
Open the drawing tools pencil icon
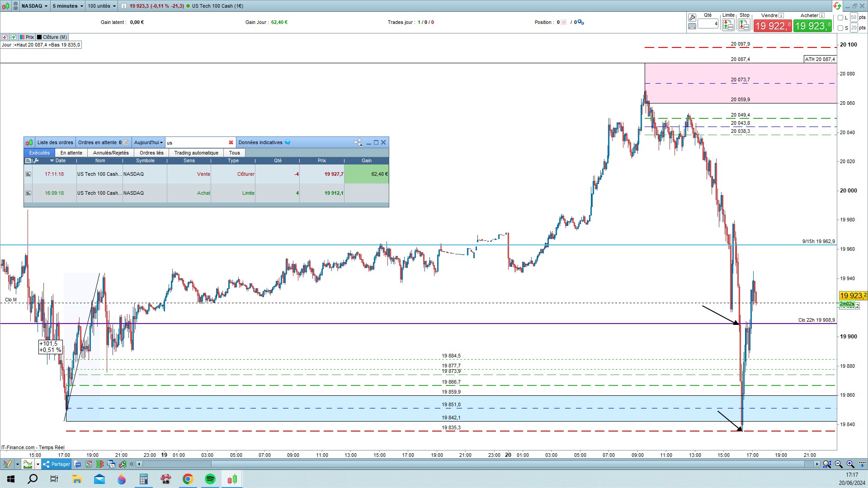(7, 464)
